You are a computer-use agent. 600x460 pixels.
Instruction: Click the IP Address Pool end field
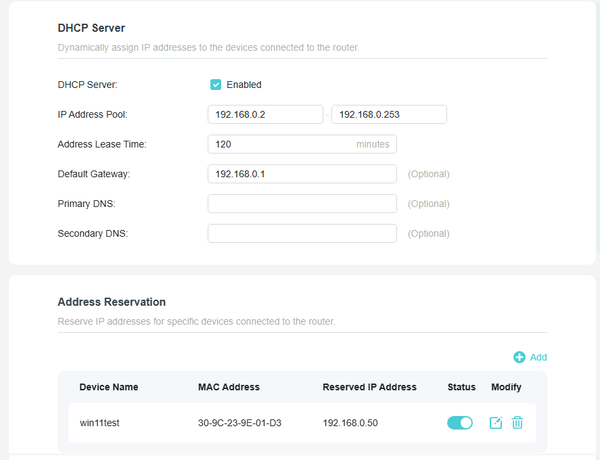(x=388, y=114)
